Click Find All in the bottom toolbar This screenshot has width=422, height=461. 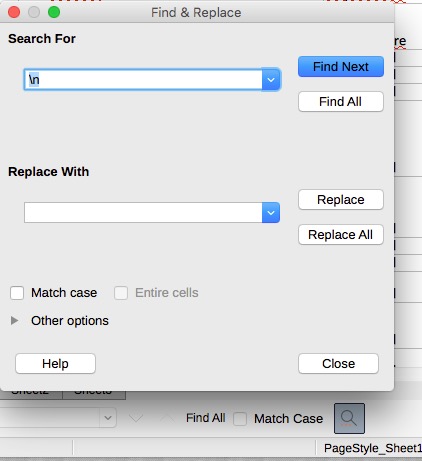click(x=206, y=418)
